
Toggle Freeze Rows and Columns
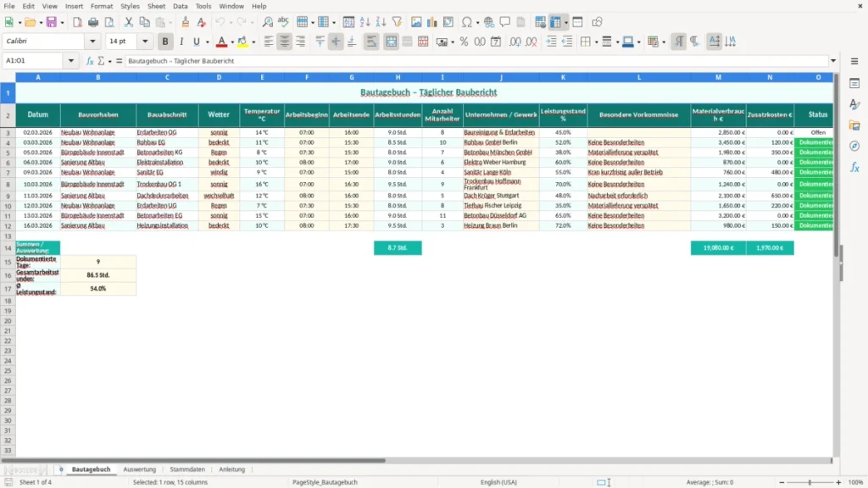(555, 22)
